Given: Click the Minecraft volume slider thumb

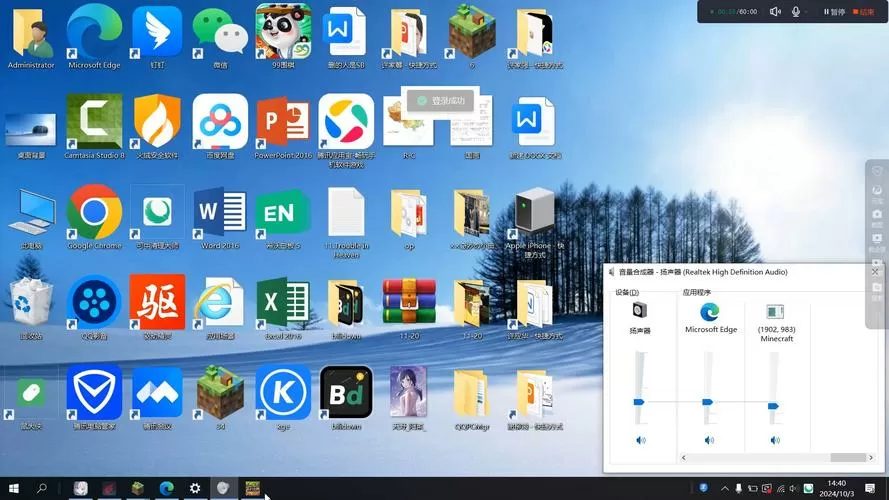Looking at the screenshot, I should click(x=773, y=406).
